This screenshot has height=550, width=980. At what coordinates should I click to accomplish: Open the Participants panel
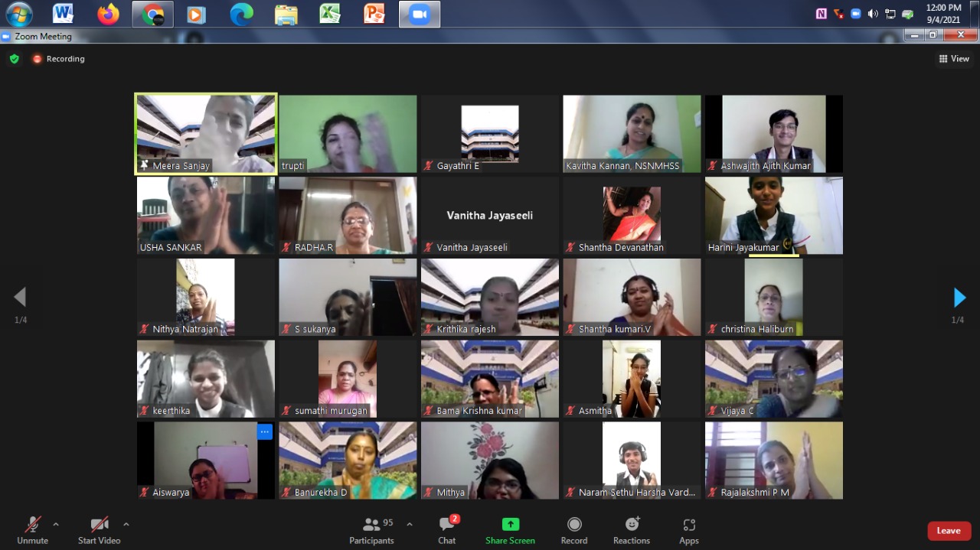click(372, 530)
